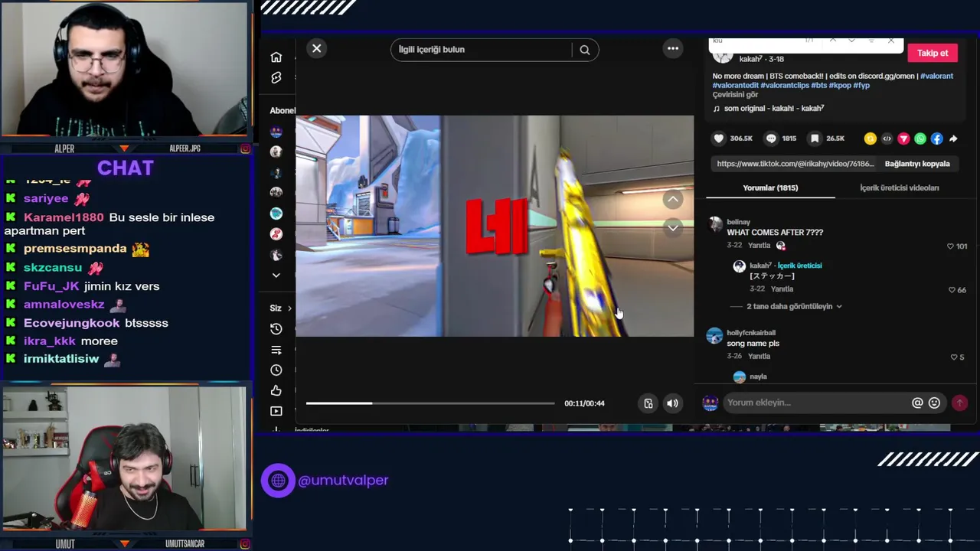
Task: Open History icon in YouTube sidebar
Action: pos(276,329)
